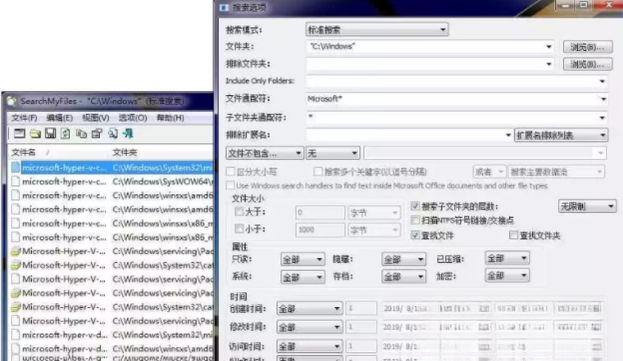This screenshot has height=361, width=623.
Task: Open the 帮助(H) menu
Action: 170,118
